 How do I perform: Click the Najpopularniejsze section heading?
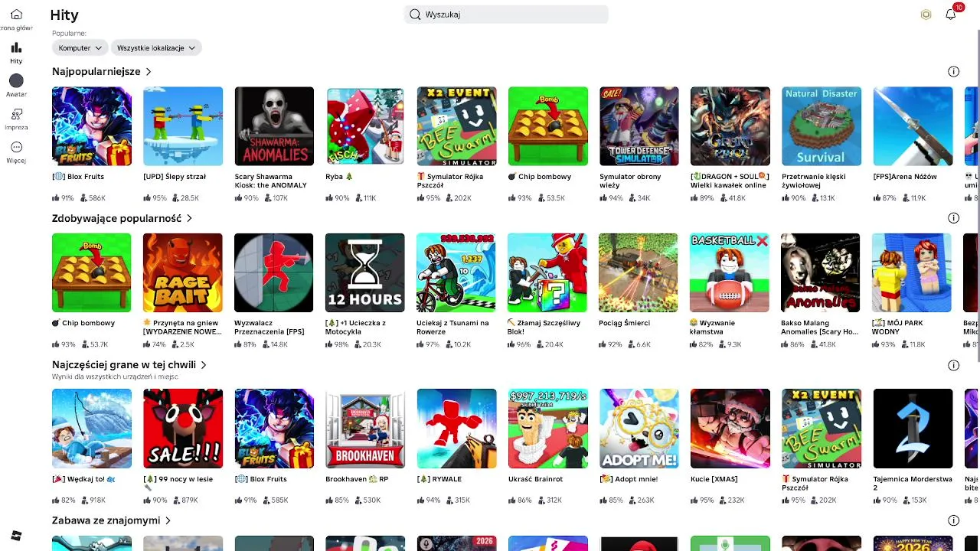[96, 71]
